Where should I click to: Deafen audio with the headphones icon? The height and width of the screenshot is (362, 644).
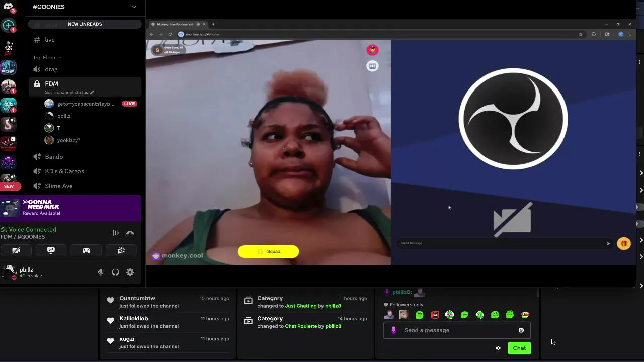click(x=115, y=272)
